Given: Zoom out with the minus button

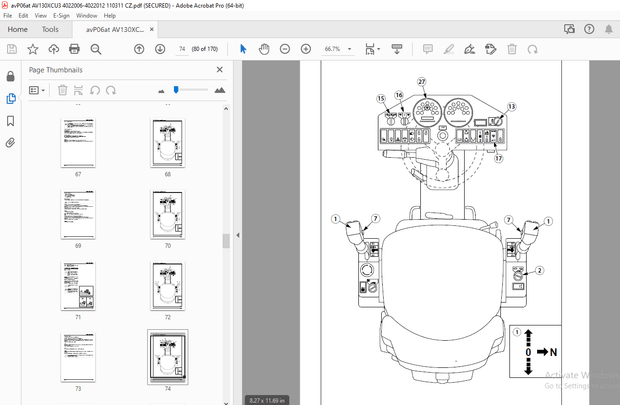Looking at the screenshot, I should (285, 49).
